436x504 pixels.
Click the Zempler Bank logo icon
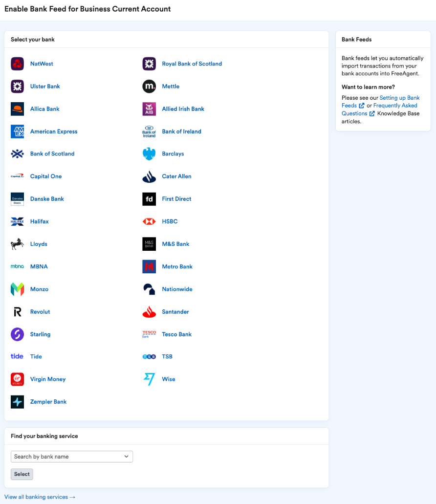17,402
